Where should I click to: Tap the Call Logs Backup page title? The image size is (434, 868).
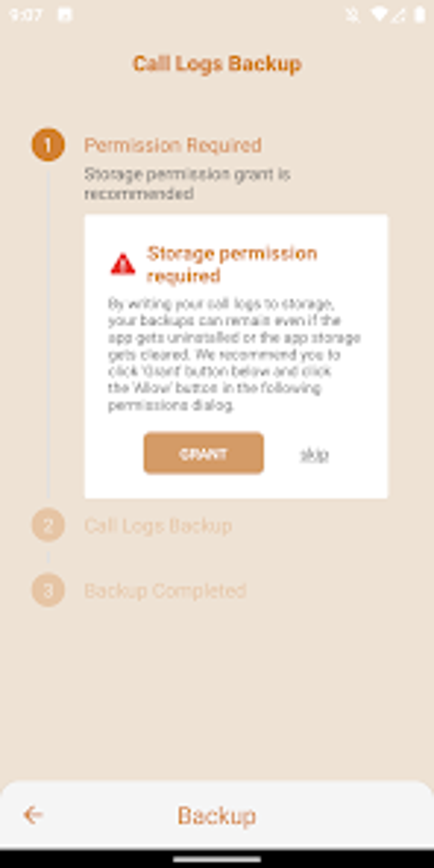pos(217,64)
